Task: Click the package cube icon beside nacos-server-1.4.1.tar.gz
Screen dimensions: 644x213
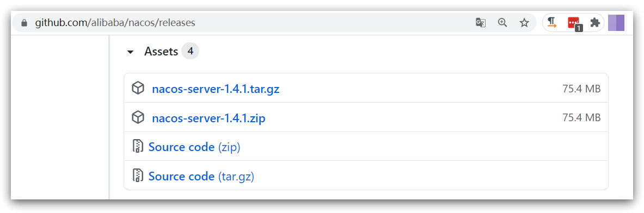Action: (x=138, y=88)
